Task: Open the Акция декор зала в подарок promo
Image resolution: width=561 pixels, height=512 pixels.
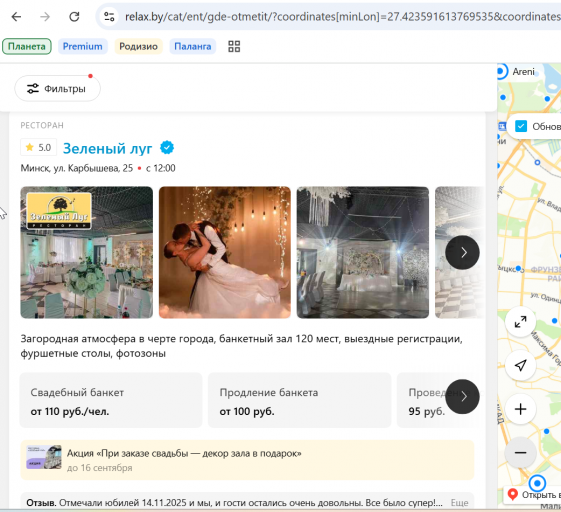Action: click(247, 460)
